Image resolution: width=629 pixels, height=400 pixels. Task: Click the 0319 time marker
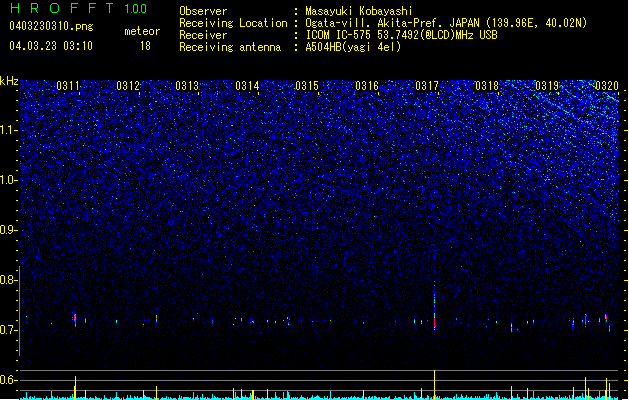547,86
